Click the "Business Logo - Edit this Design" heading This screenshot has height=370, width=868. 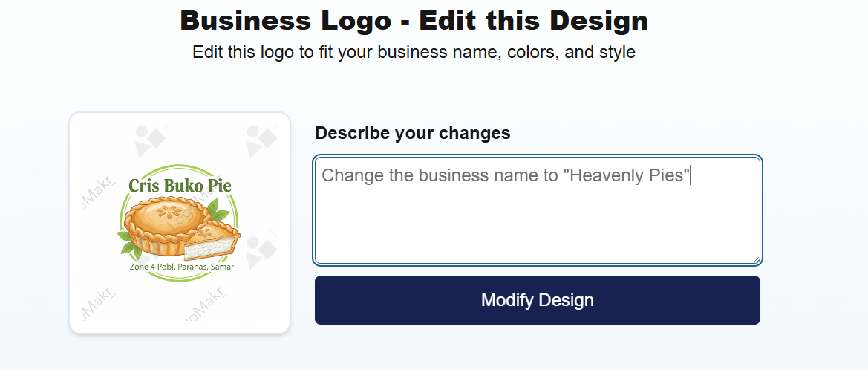[x=414, y=21]
